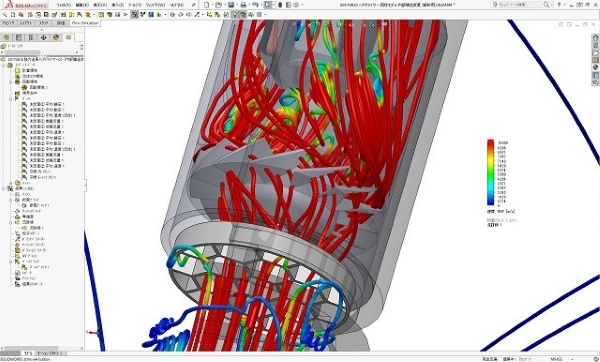Toggle the highlighted lightbulb icon in second toolbar
Image resolution: width=600 pixels, height=362 pixels.
(x=235, y=15)
